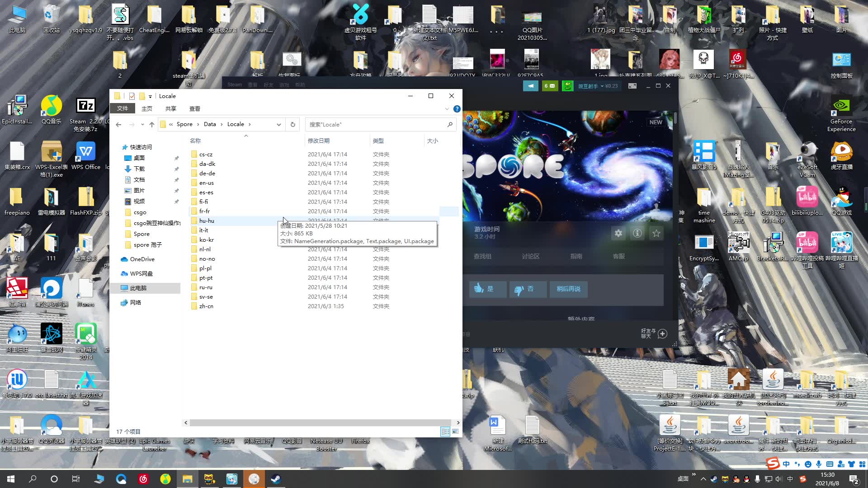Switch to details view layout icon
Viewport: 868px width, 488px height.
[x=445, y=432]
